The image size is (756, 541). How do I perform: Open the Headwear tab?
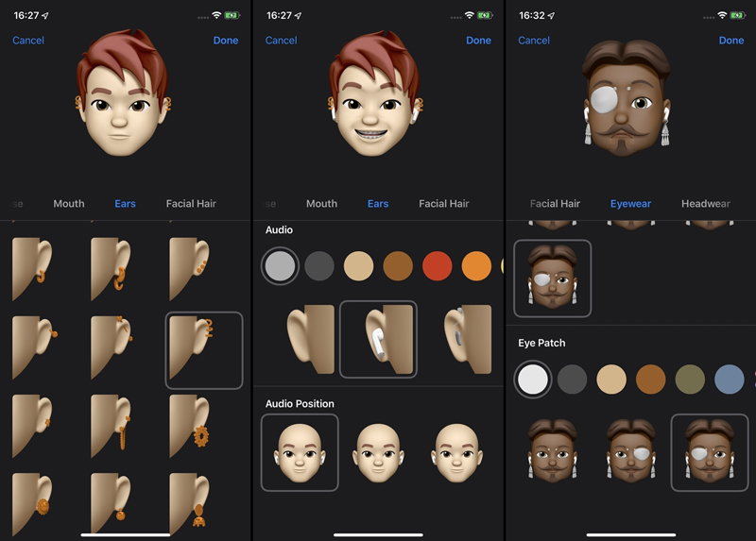click(705, 204)
